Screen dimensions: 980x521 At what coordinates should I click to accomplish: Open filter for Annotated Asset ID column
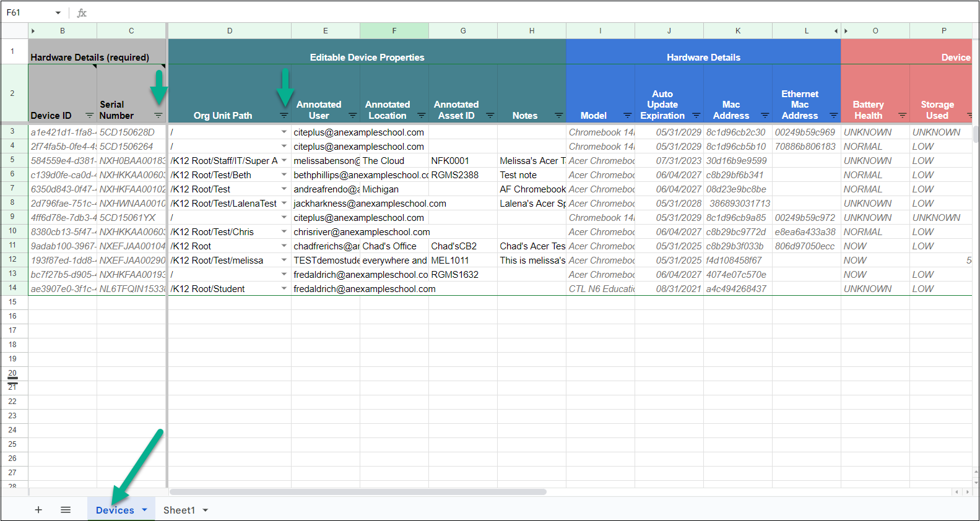pos(490,116)
